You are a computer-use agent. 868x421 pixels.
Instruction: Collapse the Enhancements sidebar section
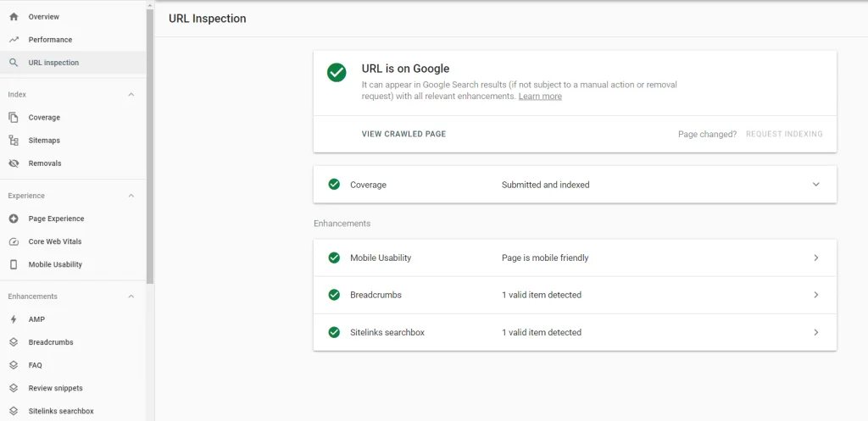coord(131,296)
